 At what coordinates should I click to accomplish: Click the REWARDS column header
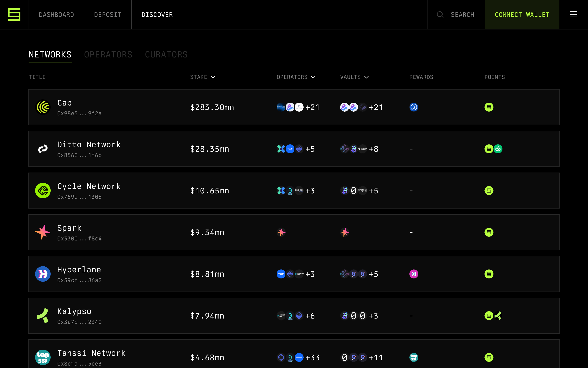pyautogui.click(x=421, y=77)
